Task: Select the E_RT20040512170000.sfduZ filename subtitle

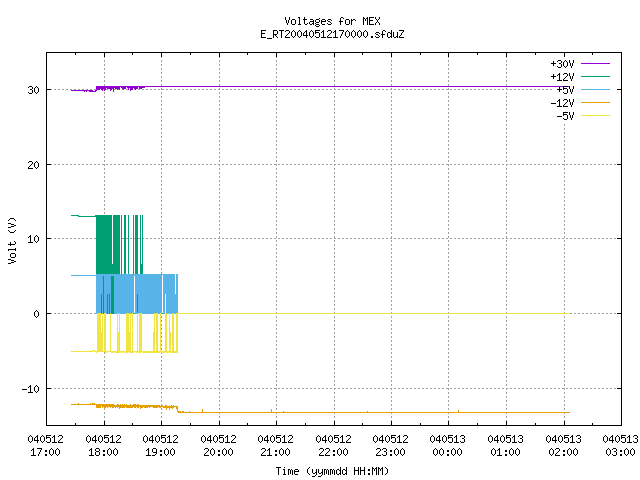Action: [x=332, y=34]
